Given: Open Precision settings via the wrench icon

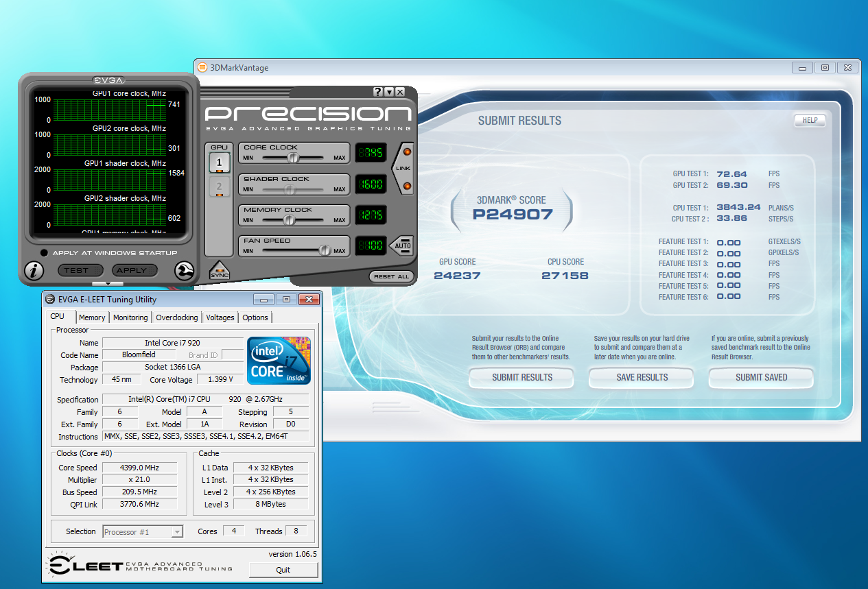Looking at the screenshot, I should (x=184, y=271).
